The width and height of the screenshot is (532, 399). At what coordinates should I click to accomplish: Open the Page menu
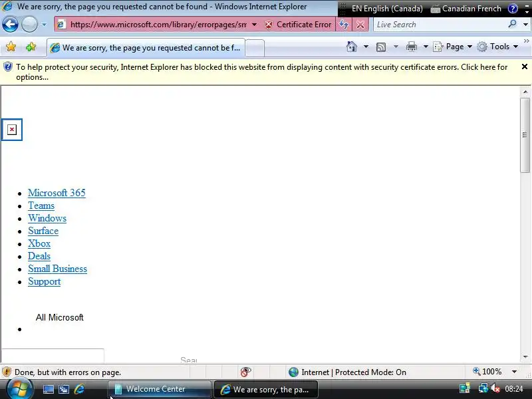[453, 47]
